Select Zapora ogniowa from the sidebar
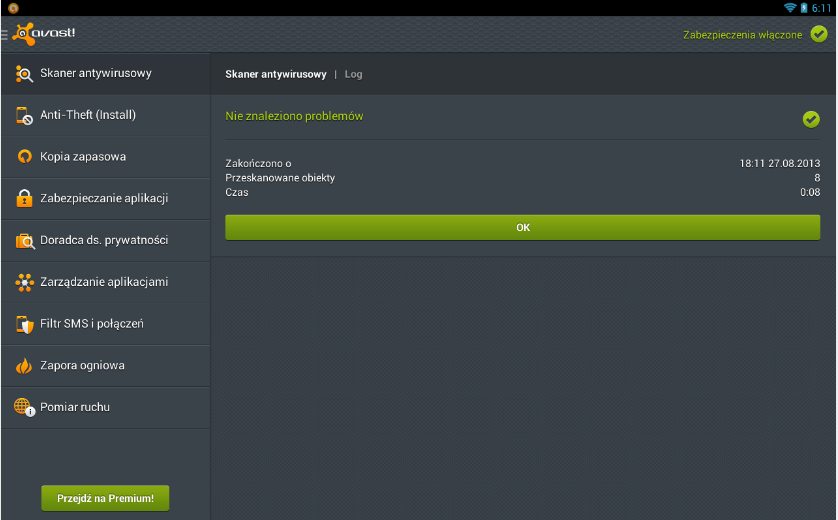Viewport: 838px width, 520px height. click(82, 366)
